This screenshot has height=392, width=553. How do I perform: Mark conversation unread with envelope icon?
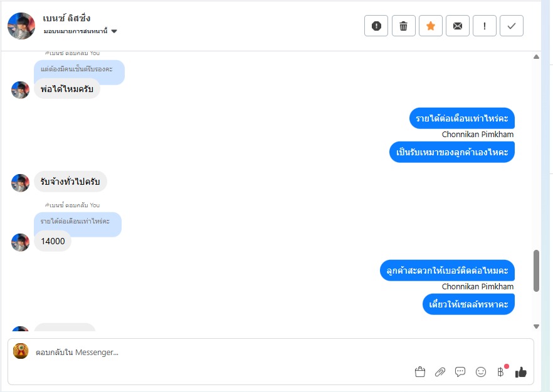(458, 26)
